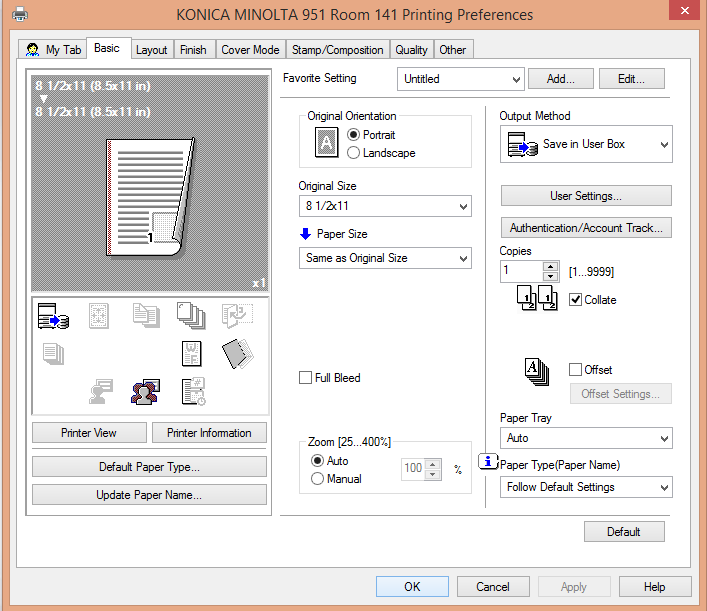Open Original Size dropdown

click(x=385, y=206)
